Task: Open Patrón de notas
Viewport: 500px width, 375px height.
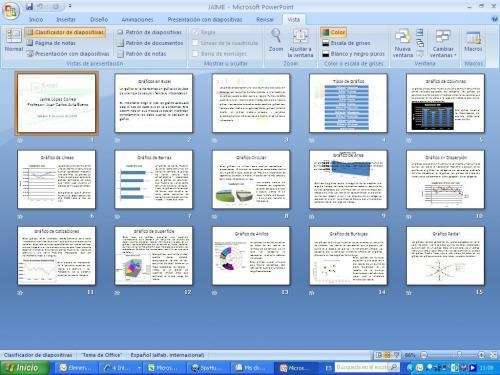Action: click(x=142, y=54)
